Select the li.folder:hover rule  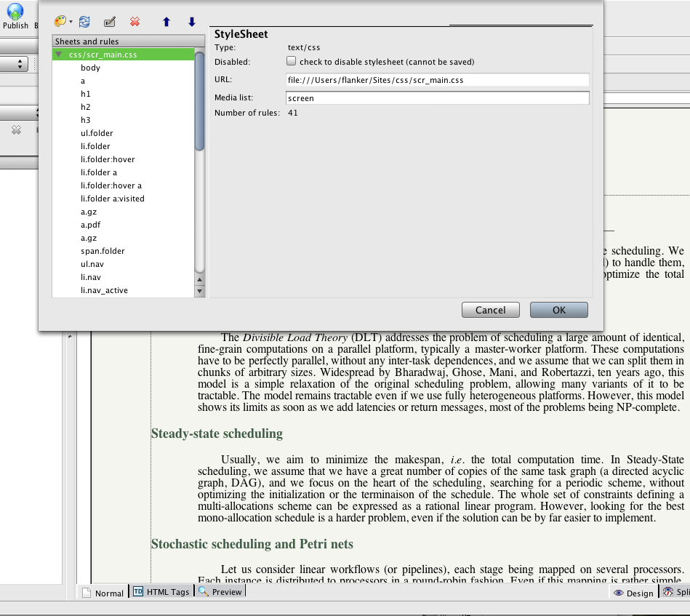pos(108,159)
